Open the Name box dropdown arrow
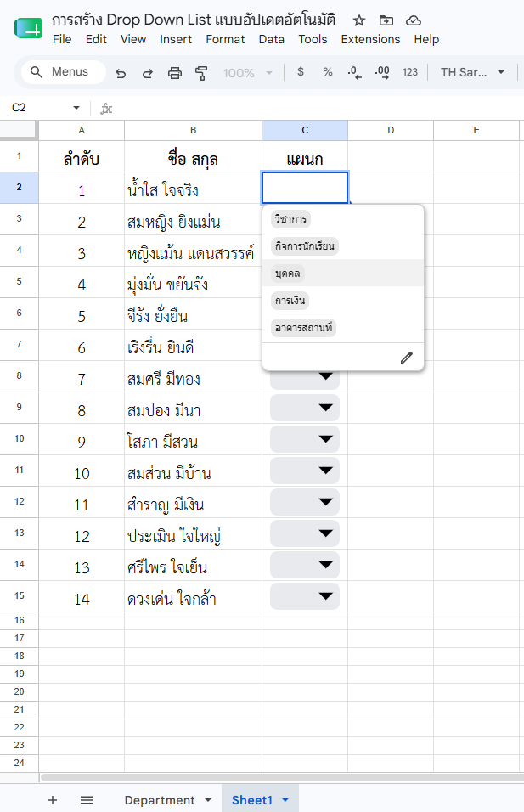 (76, 108)
